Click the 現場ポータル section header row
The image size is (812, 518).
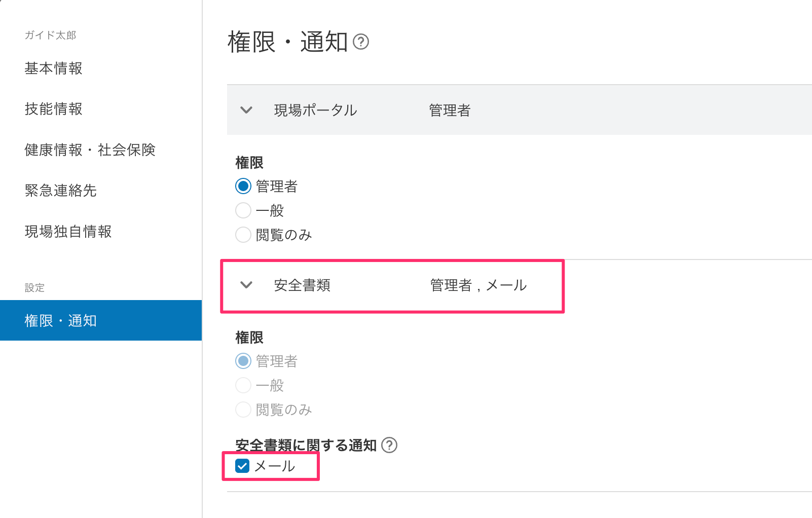(507, 110)
